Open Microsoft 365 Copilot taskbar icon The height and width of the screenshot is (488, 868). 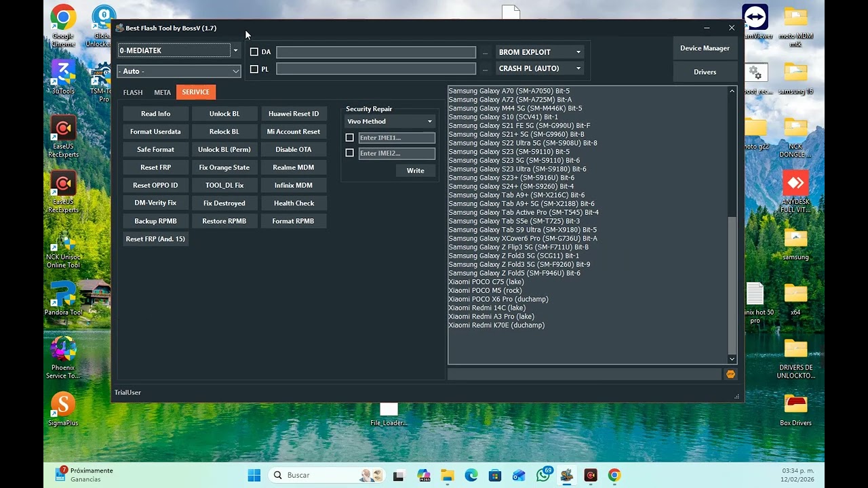coord(423,475)
